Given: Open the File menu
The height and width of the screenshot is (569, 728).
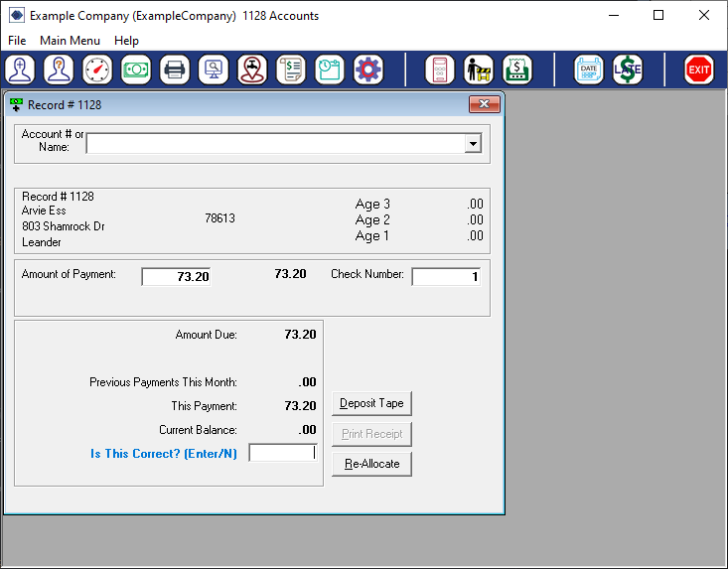Looking at the screenshot, I should [17, 41].
